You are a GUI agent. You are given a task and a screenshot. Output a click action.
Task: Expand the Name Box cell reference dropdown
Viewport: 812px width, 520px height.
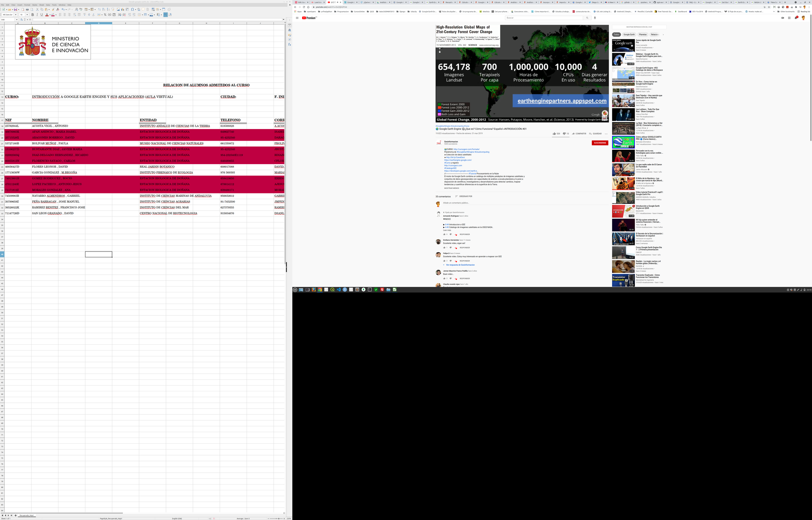coord(17,20)
